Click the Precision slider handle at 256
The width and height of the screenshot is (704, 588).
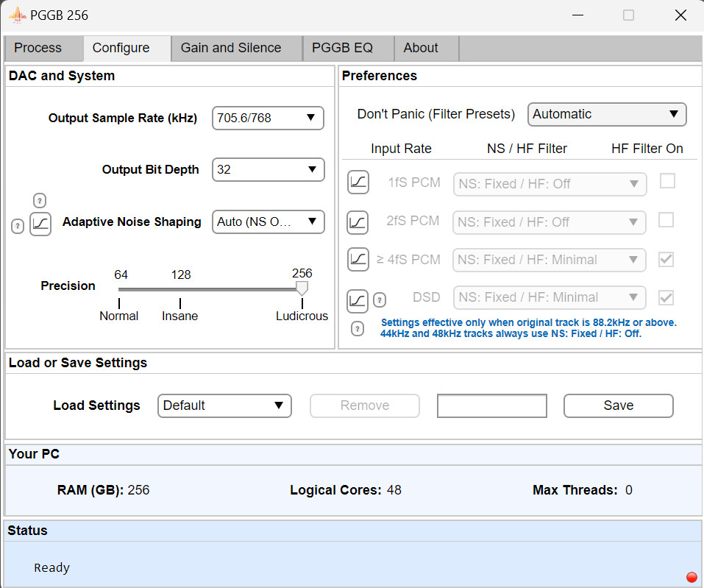[x=302, y=288]
